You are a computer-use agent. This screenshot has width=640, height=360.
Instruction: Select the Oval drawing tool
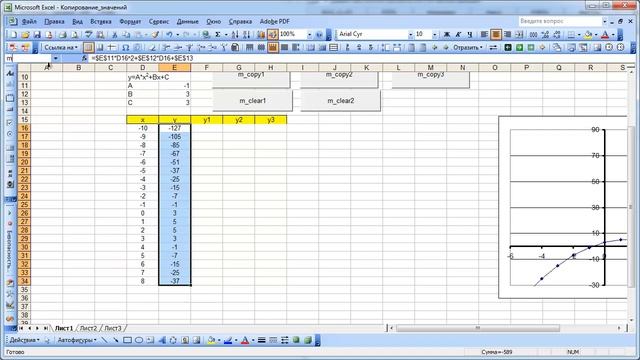(x=139, y=340)
